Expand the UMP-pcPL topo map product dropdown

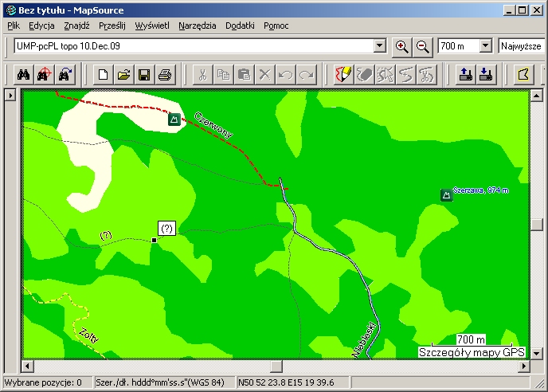coord(379,46)
